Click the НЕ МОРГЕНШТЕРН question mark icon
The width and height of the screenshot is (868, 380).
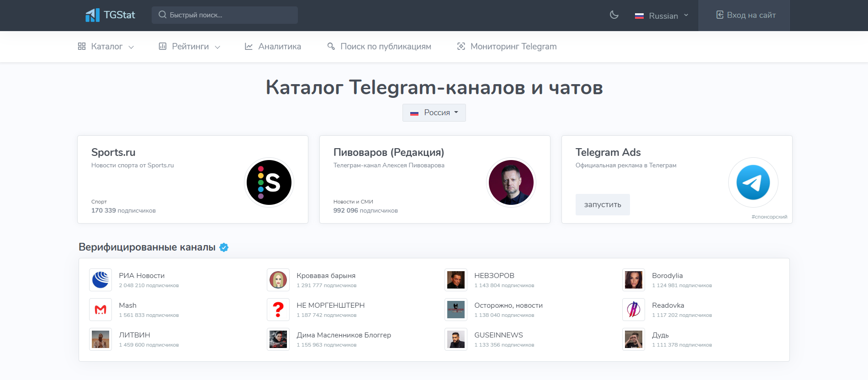point(278,310)
